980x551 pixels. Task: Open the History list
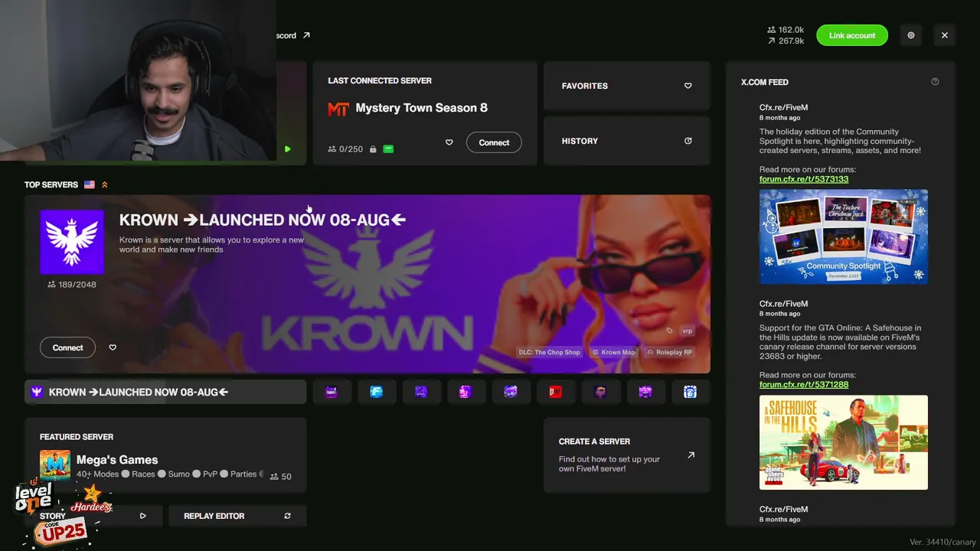627,141
